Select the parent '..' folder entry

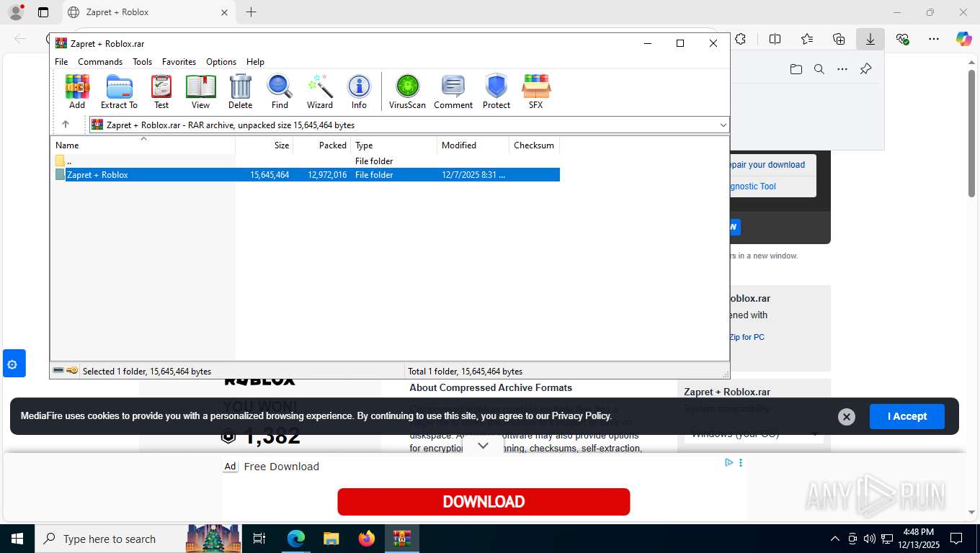(307, 161)
